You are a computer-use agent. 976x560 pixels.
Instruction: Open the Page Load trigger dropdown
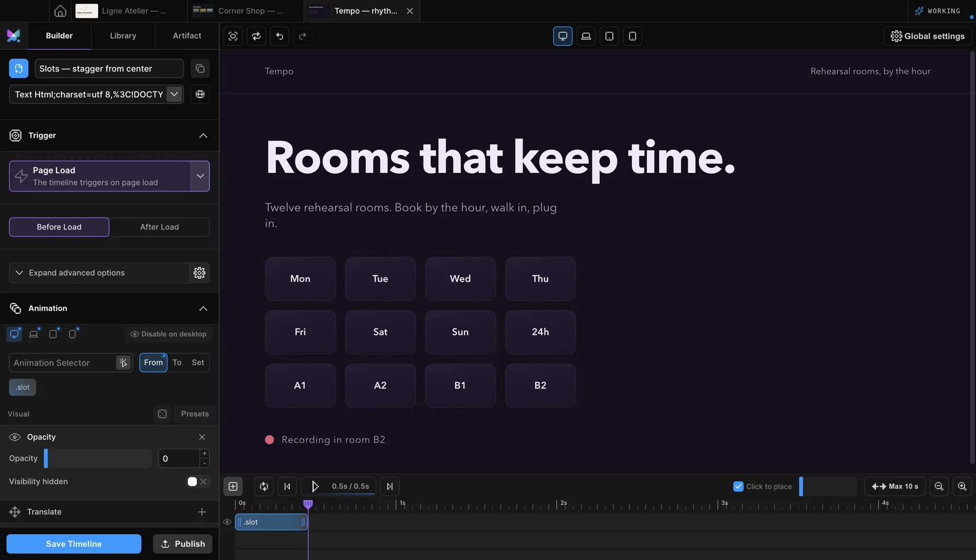click(200, 176)
